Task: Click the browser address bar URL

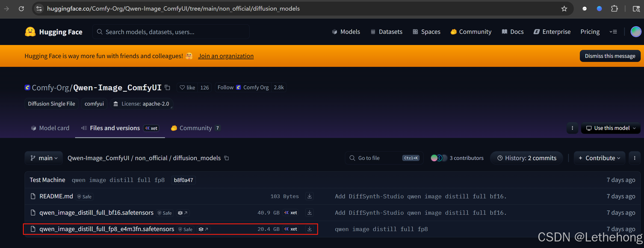Action: point(173,9)
